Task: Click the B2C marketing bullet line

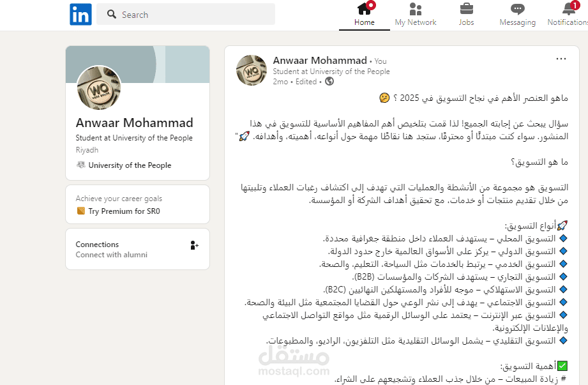Action: point(445,290)
